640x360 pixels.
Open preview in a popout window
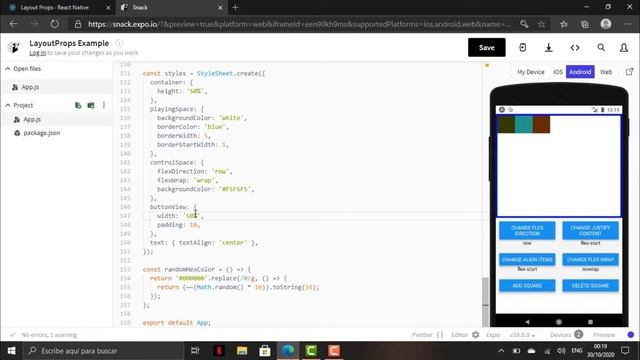(629, 72)
